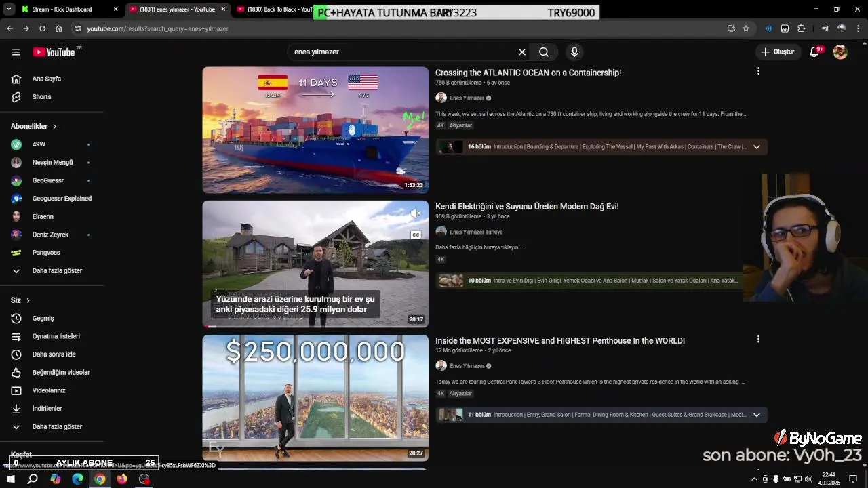This screenshot has width=868, height=488.
Task: Open Abonelikler section chevron
Action: tap(55, 127)
